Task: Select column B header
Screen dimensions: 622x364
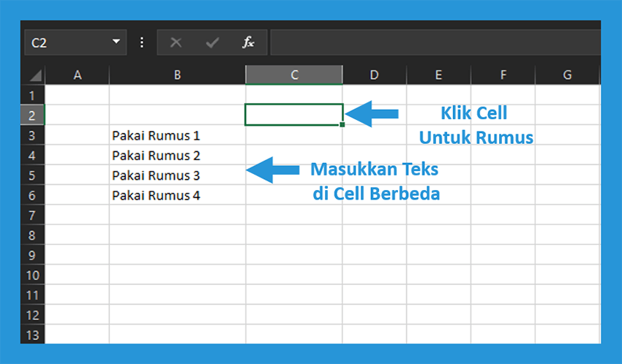Action: coord(177,75)
